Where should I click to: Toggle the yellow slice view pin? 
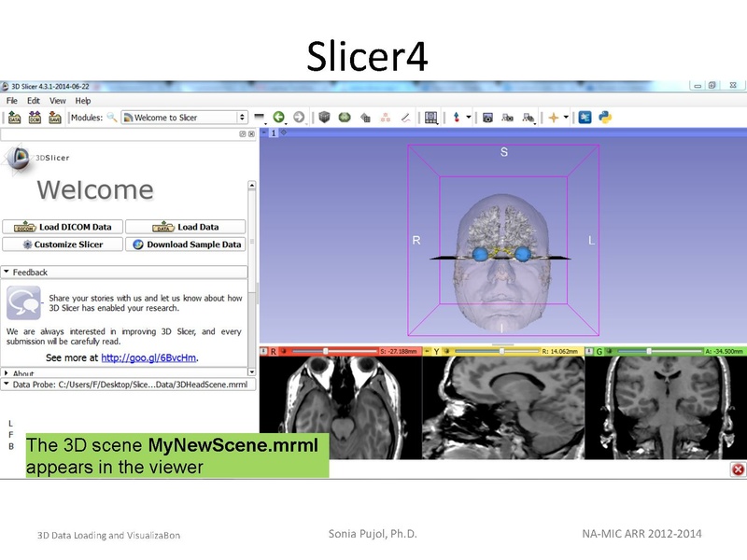[427, 352]
